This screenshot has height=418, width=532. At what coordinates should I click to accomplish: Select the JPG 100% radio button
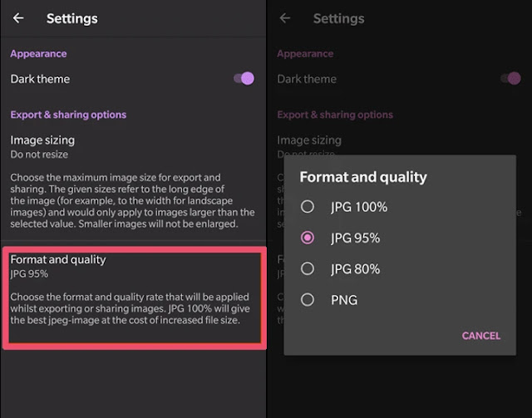(x=308, y=207)
